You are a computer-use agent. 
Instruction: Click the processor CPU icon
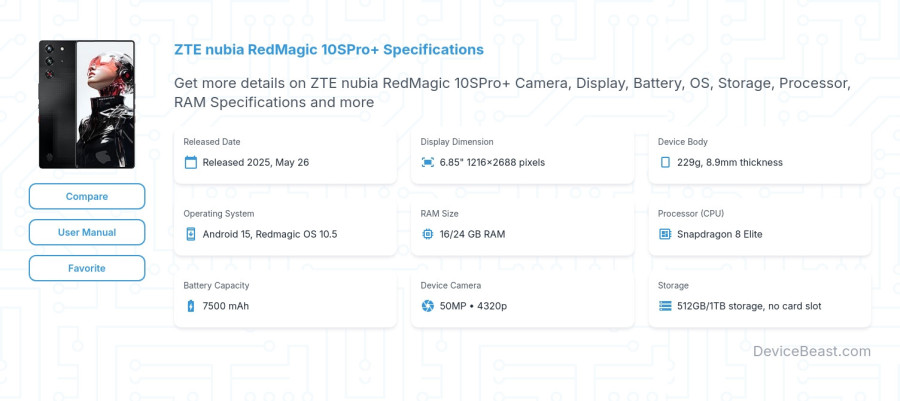[x=665, y=234]
